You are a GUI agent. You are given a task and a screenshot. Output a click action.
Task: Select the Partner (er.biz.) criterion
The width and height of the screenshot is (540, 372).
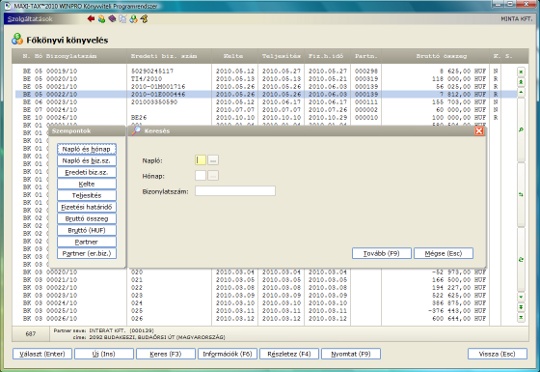[86, 254]
